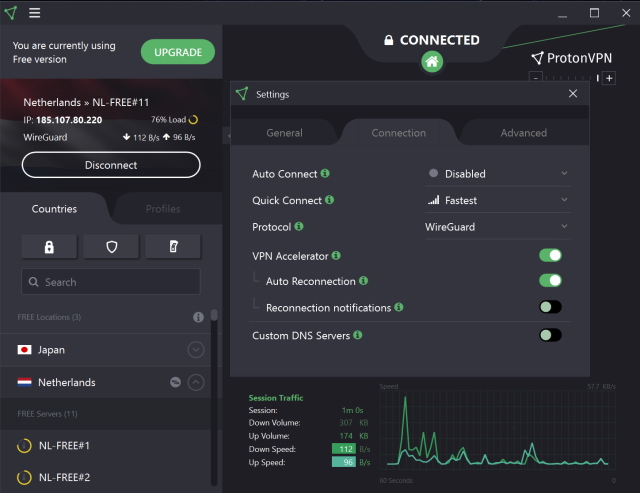Select the Profiles tab
This screenshot has height=493, width=640.
163,209
